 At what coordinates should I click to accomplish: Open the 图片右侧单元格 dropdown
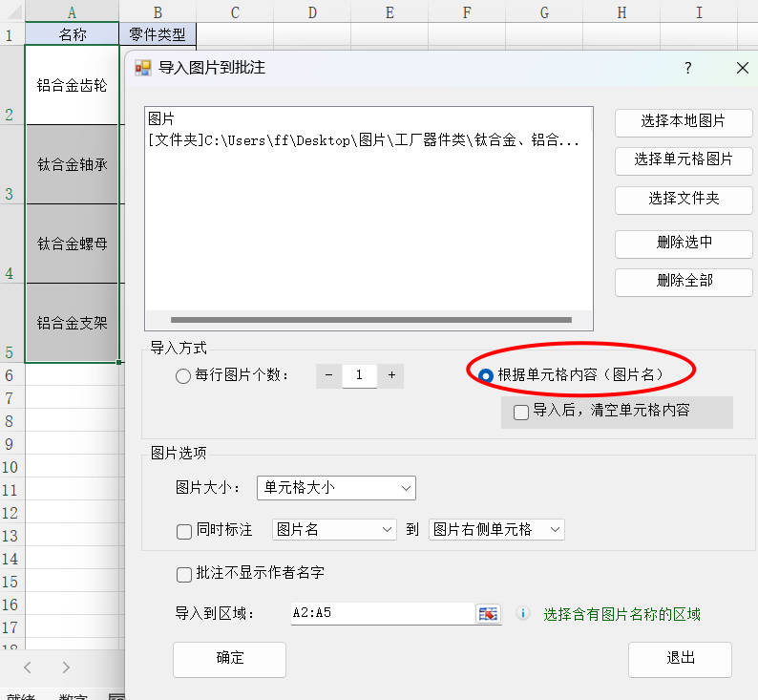click(x=496, y=529)
